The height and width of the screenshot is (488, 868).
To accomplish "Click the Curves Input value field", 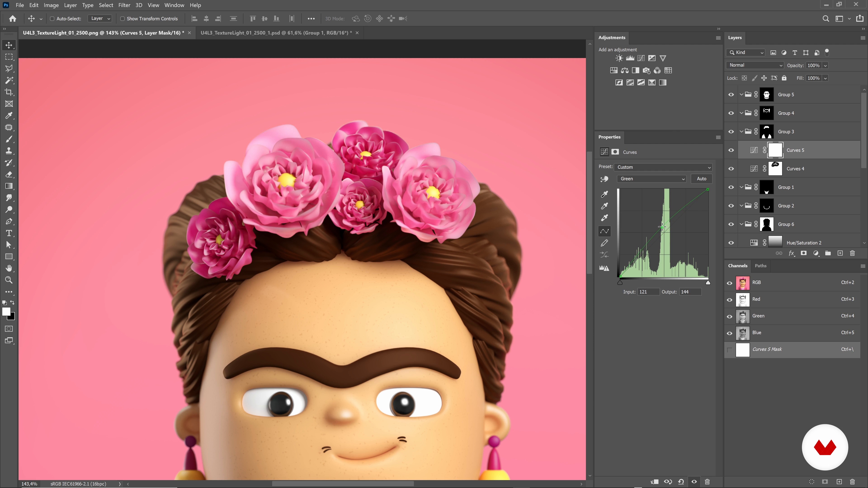I will 648,292.
